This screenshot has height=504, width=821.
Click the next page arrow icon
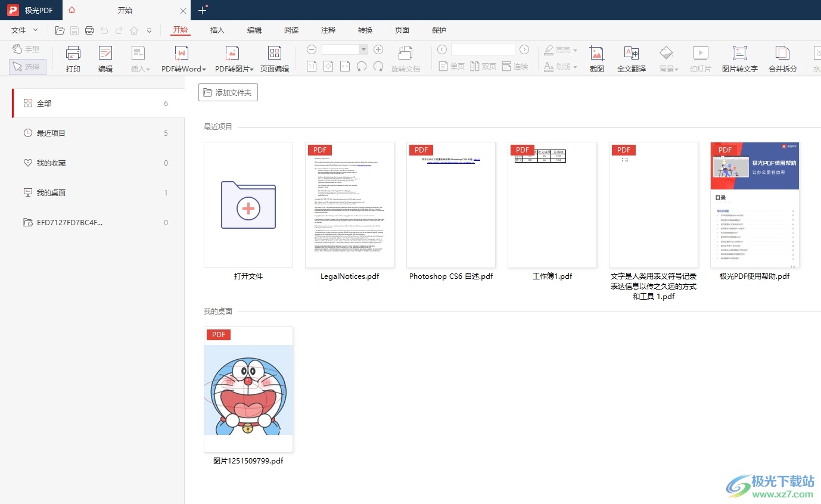pos(524,49)
